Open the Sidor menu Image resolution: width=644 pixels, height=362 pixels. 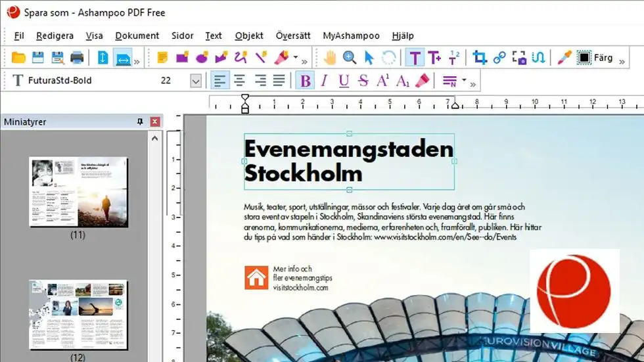183,35
